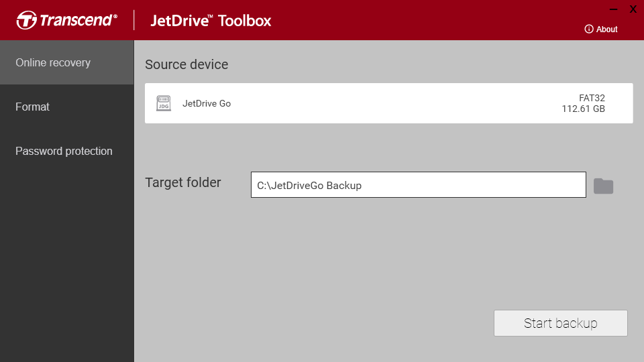This screenshot has height=362, width=644.
Task: Open Password protection section
Action: coord(67,151)
